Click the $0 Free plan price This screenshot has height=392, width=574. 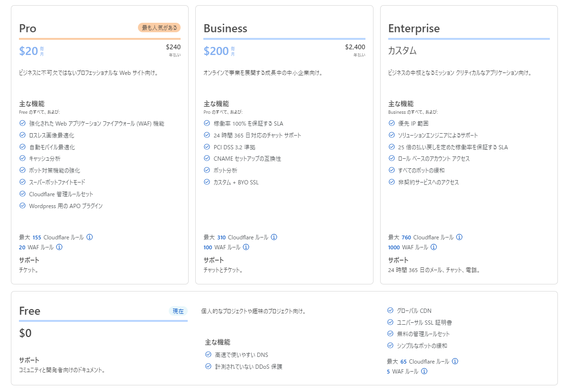click(25, 333)
